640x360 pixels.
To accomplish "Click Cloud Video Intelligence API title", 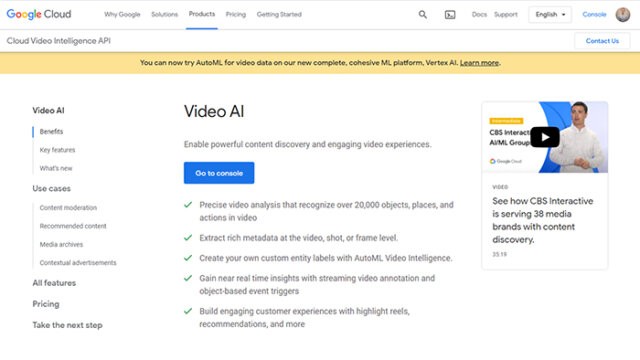I will [58, 41].
